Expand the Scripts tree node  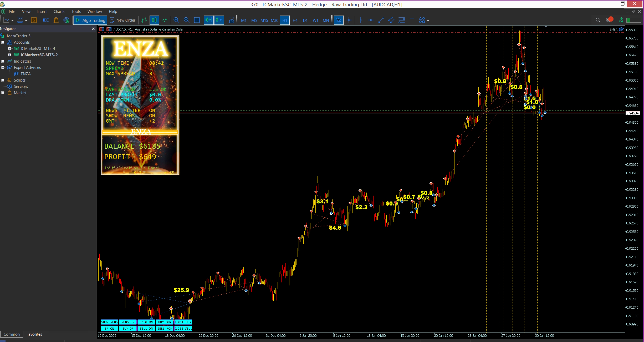(x=3, y=80)
